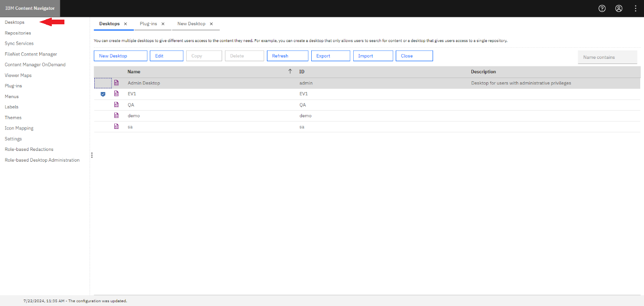The width and height of the screenshot is (644, 306).
Task: Click the user profile icon top right
Action: coord(619,8)
